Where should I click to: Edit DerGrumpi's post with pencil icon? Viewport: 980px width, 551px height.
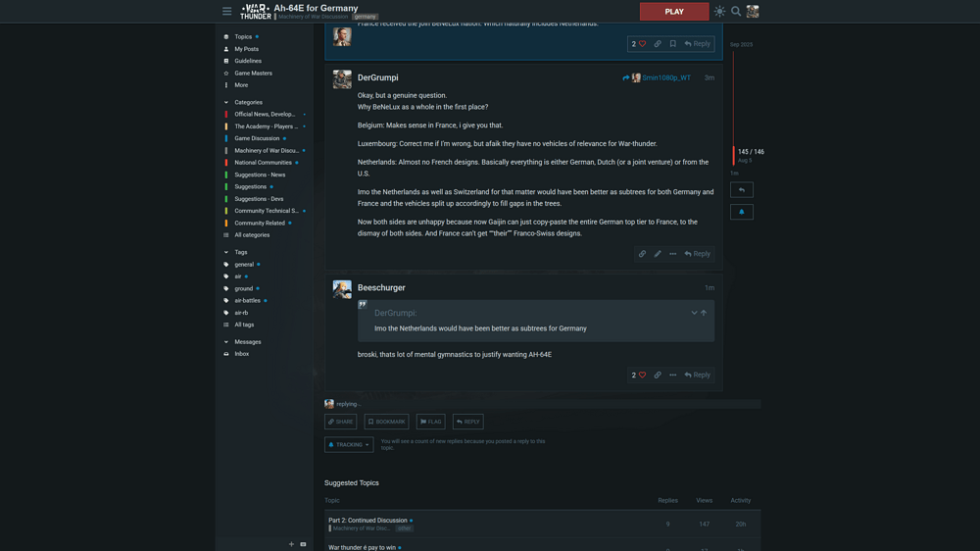(658, 254)
